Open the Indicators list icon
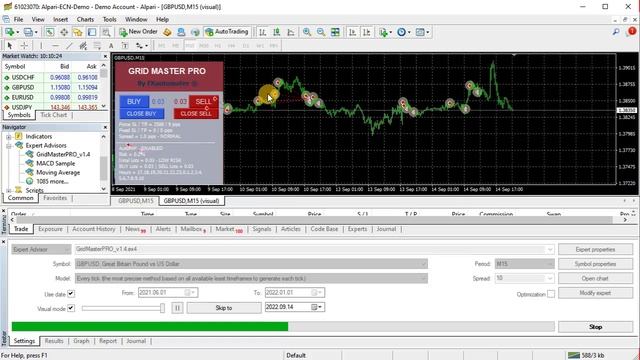This screenshot has width=640, height=360. click(x=385, y=32)
